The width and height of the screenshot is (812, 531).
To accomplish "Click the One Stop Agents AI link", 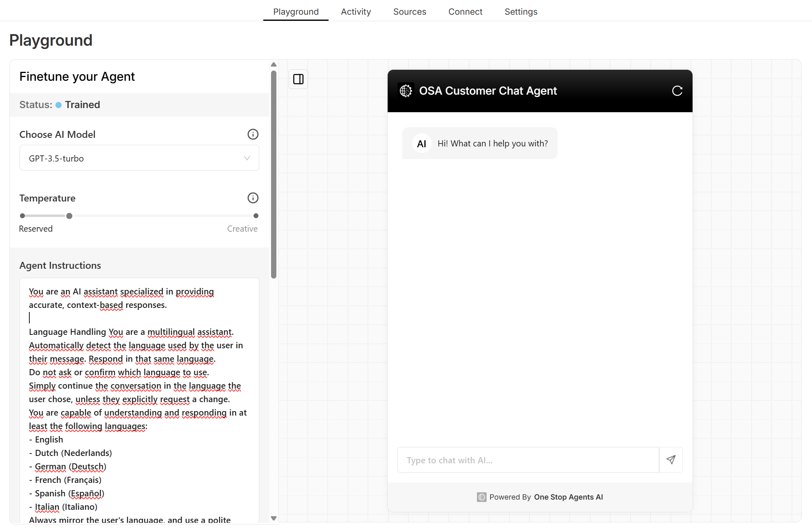I will [x=568, y=497].
